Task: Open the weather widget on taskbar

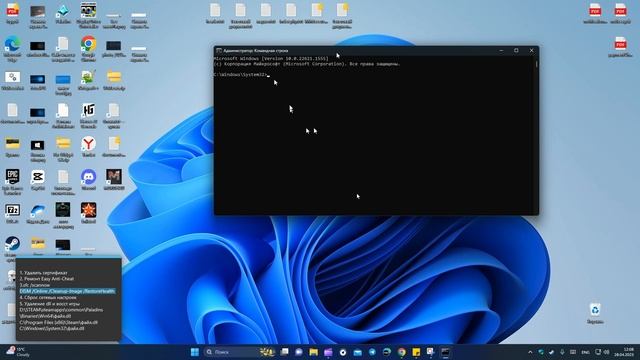Action: [18, 352]
